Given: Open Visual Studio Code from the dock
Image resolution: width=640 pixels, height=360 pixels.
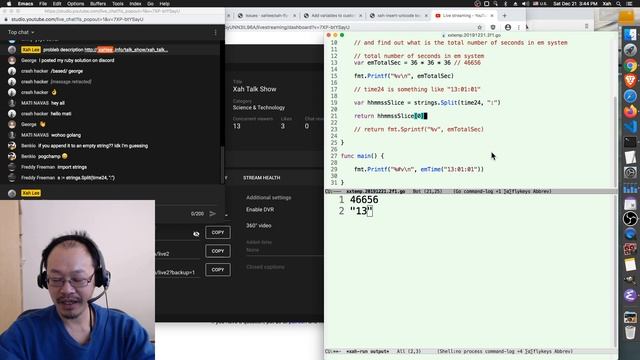Looking at the screenshot, I should coord(630,127).
